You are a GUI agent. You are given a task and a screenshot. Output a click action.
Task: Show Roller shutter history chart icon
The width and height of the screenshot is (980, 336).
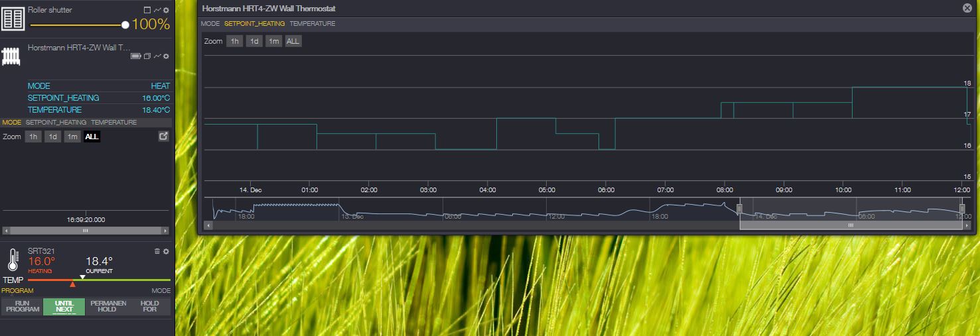[157, 11]
